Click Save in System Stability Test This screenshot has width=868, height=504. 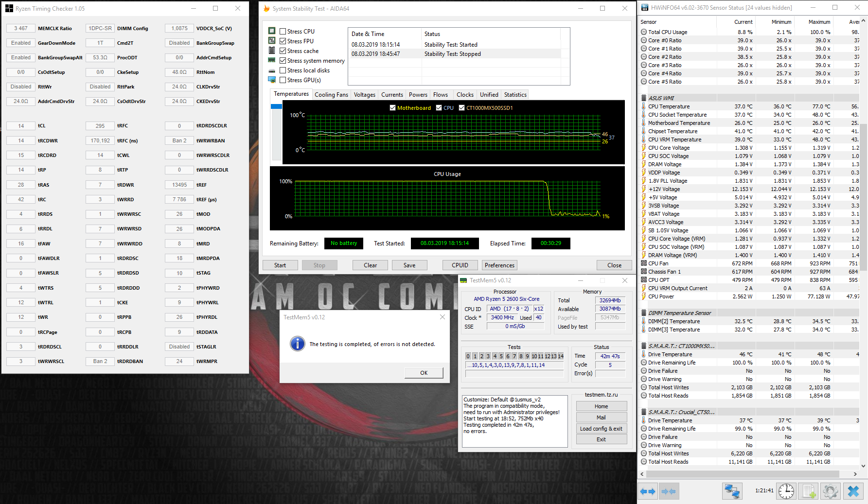(x=409, y=265)
